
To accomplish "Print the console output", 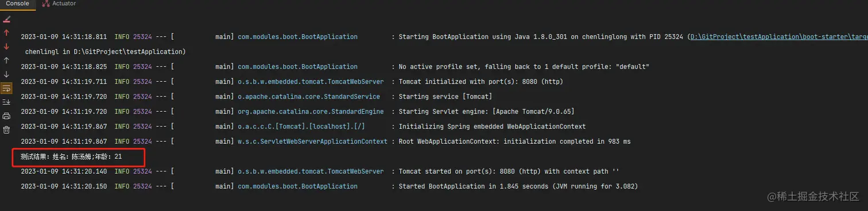I will 6,116.
